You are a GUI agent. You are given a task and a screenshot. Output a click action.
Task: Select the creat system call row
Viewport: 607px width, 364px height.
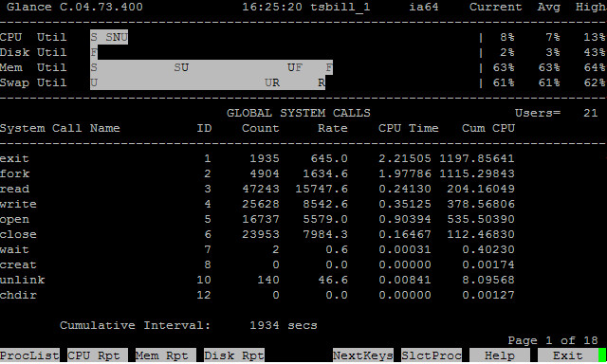[x=257, y=264]
